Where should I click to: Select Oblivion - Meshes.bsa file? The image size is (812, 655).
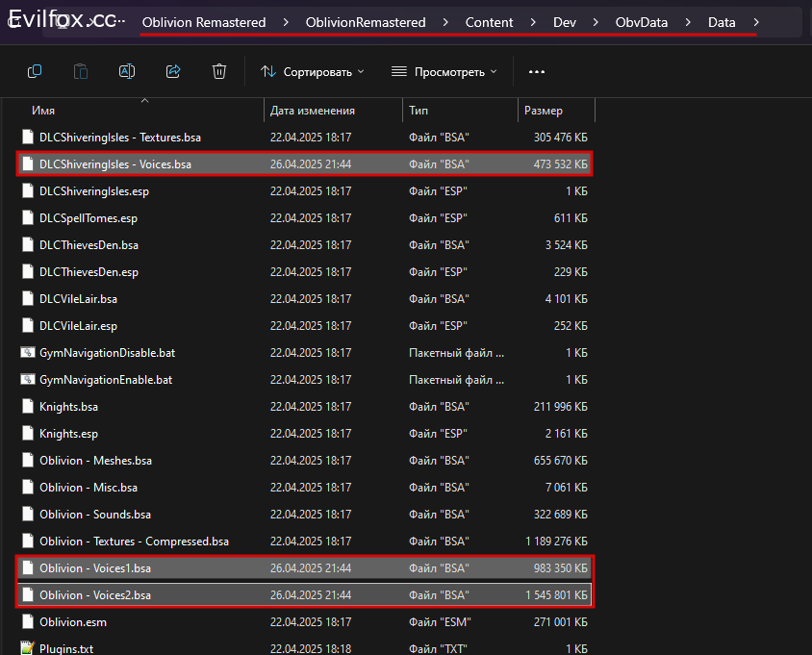tap(305, 461)
